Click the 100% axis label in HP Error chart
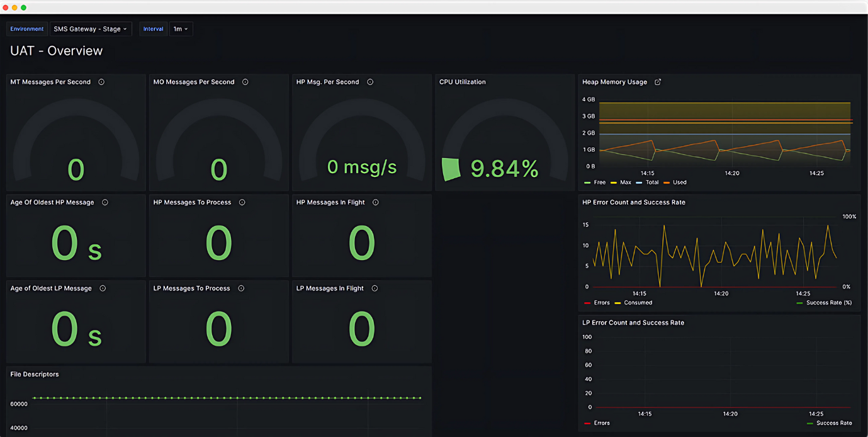868x437 pixels. click(x=849, y=217)
